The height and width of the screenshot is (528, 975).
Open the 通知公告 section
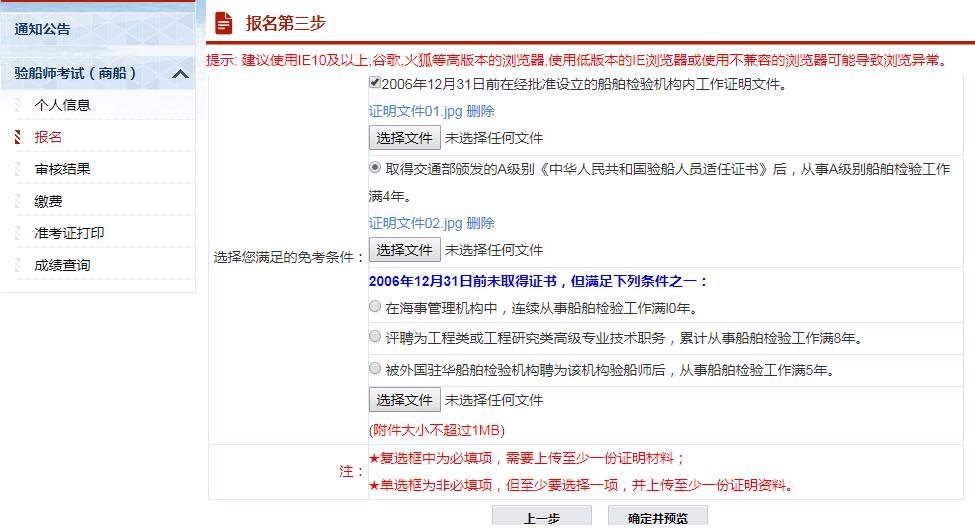43,29
